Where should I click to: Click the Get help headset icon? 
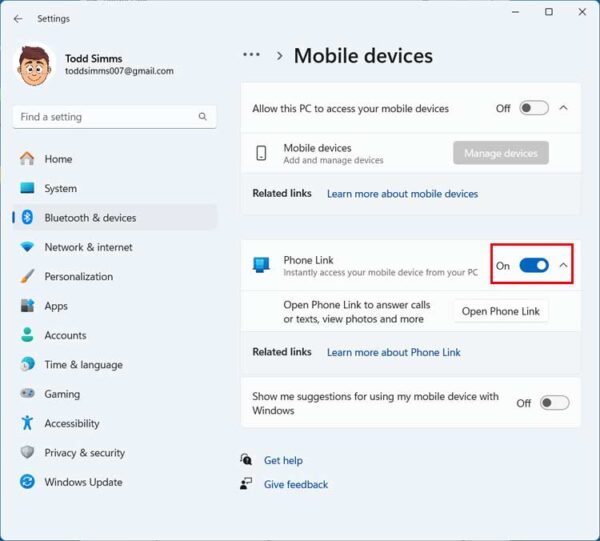246,459
